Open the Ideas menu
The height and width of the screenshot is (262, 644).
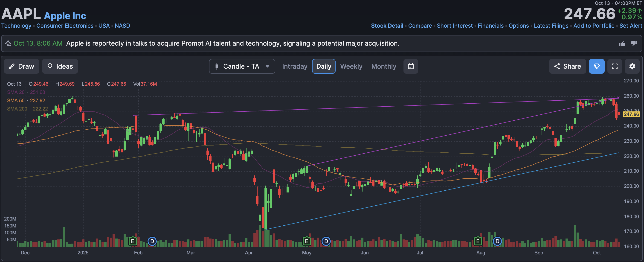tap(60, 66)
